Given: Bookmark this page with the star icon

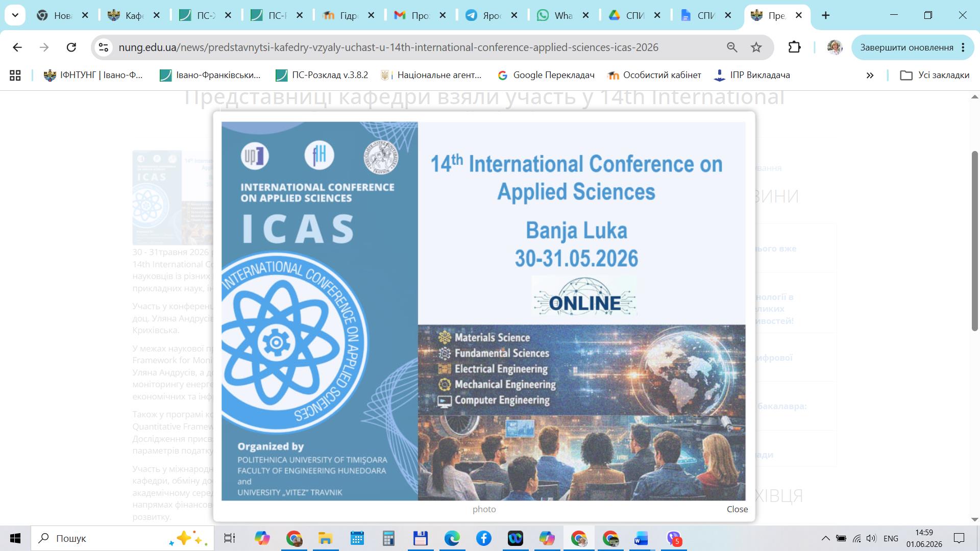Looking at the screenshot, I should [756, 47].
